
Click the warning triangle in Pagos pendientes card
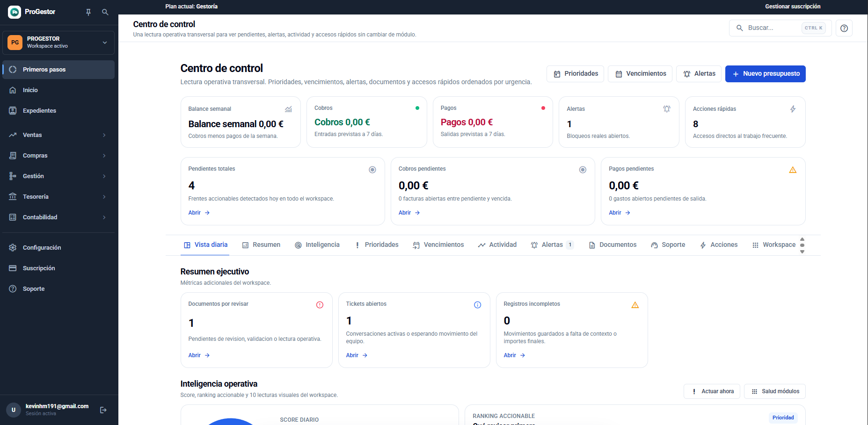click(x=793, y=170)
